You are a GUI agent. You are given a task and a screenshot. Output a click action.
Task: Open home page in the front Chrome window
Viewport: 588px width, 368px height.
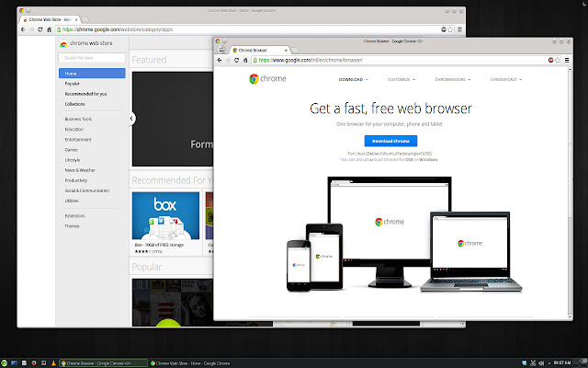[245, 60]
